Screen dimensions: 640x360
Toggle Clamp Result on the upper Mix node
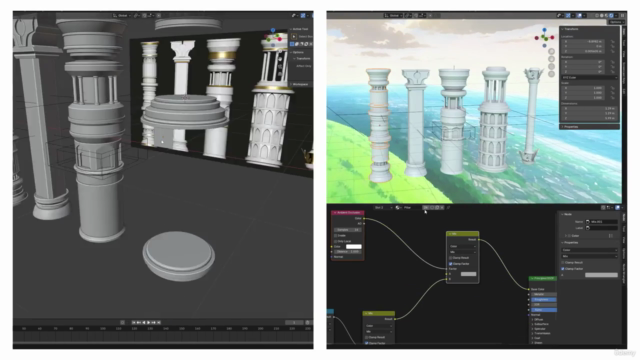click(x=451, y=258)
